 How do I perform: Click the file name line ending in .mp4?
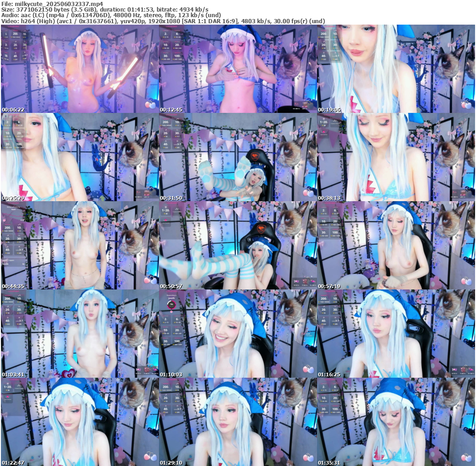point(52,4)
